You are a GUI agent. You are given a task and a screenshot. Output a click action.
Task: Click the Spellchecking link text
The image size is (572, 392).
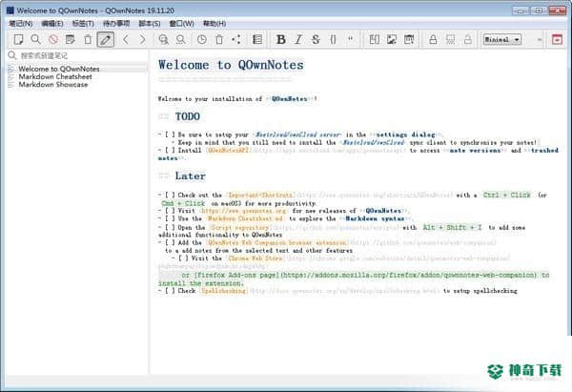pos(224,291)
